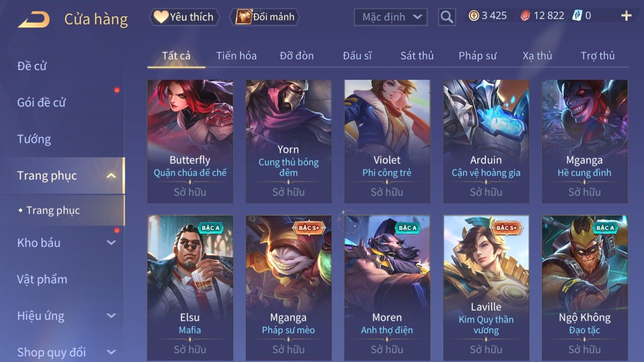The width and height of the screenshot is (644, 362).
Task: Open Đổi mảnh exchange button
Action: (x=265, y=17)
